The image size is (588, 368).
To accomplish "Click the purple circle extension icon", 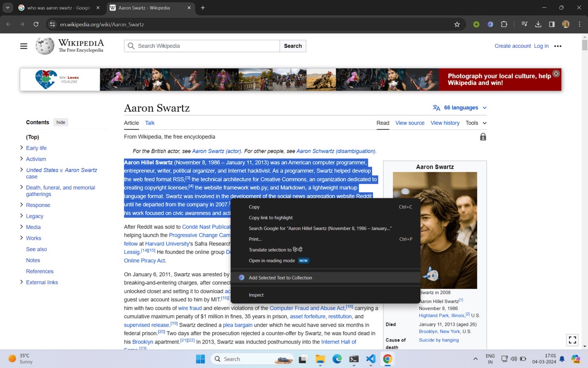I will click(x=490, y=24).
